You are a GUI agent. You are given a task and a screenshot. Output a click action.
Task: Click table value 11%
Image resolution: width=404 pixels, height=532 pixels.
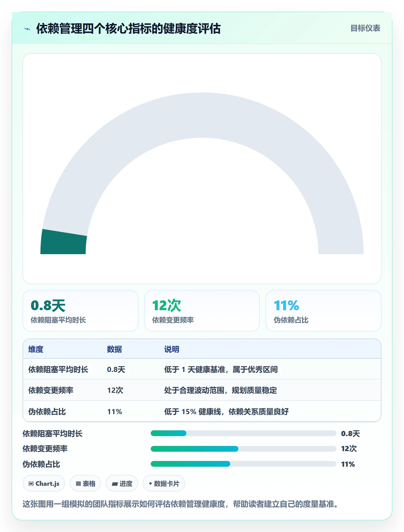pos(115,412)
